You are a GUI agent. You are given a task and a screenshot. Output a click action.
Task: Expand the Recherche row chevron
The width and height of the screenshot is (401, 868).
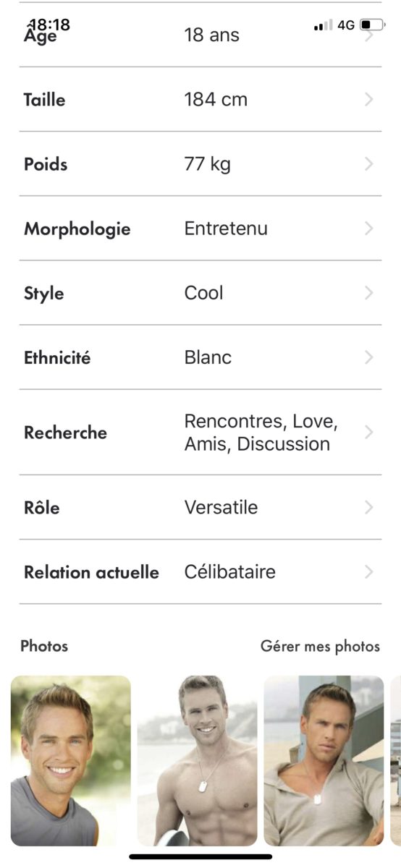pyautogui.click(x=368, y=433)
